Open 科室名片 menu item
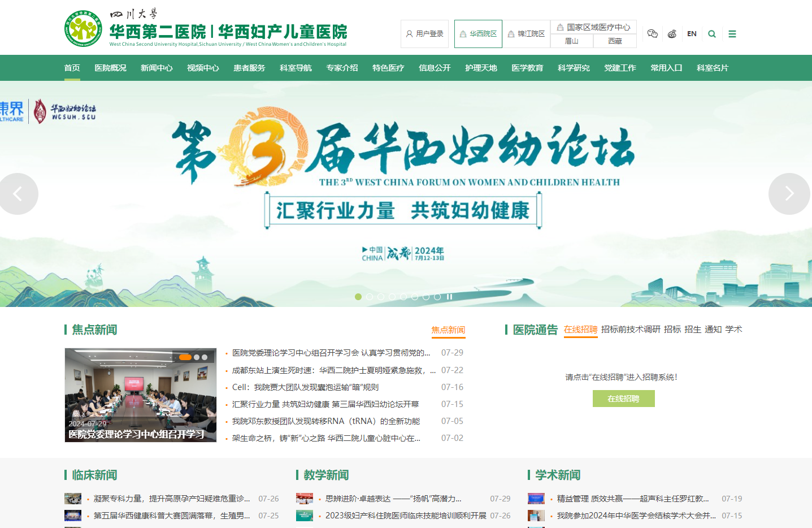Viewport: 812px width, 528px height. tap(713, 68)
